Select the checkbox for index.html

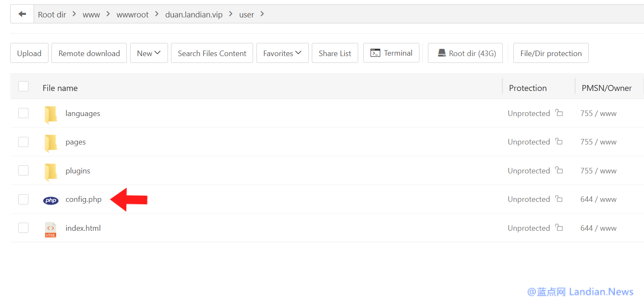point(23,228)
